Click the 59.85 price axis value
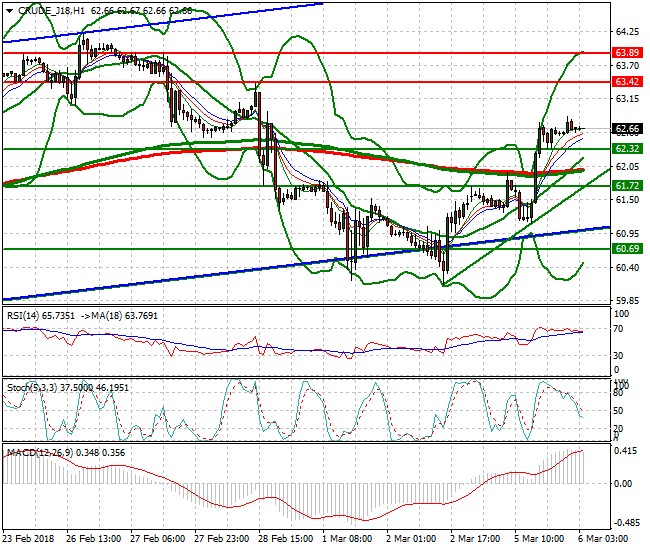Screen dimensions: 650x550 [627, 300]
